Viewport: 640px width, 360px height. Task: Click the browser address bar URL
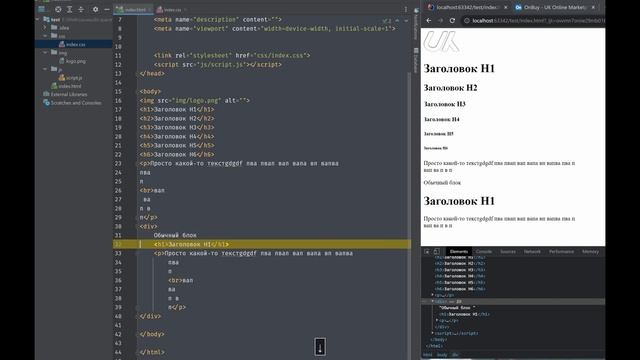(538, 20)
